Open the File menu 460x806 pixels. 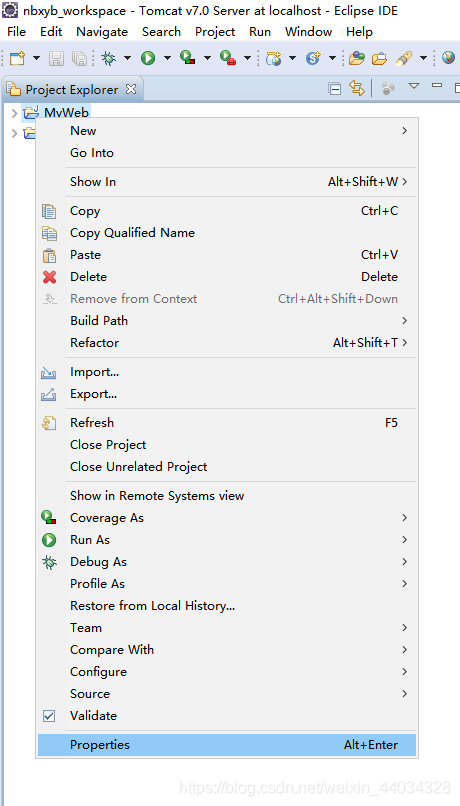point(16,32)
